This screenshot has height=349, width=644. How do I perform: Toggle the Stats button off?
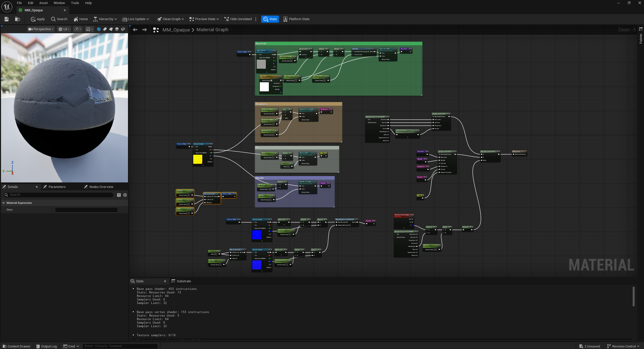[270, 19]
